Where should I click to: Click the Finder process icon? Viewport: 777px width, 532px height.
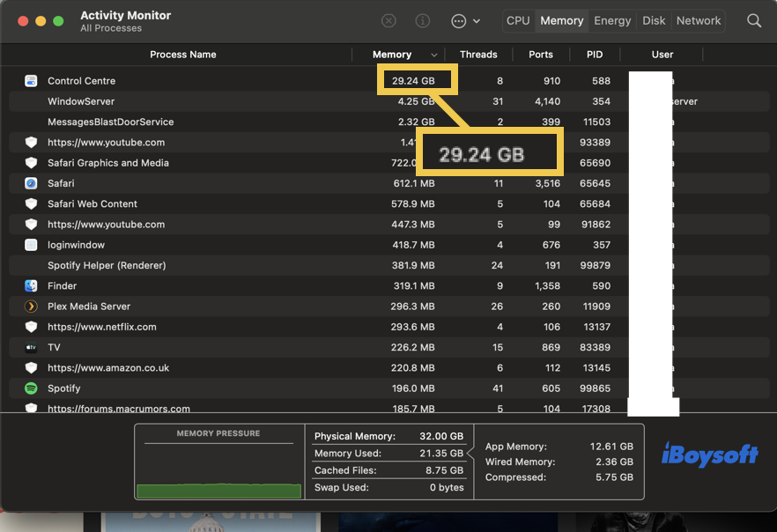coord(31,286)
